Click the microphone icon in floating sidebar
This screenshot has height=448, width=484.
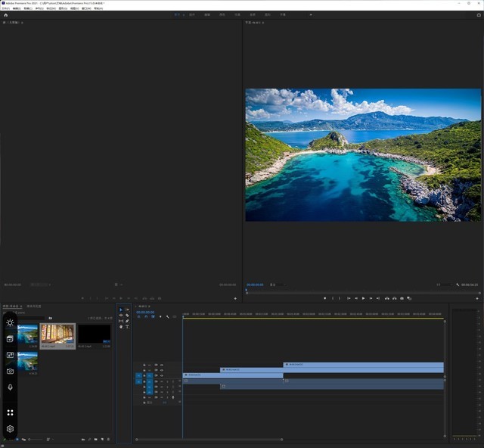pyautogui.click(x=10, y=387)
